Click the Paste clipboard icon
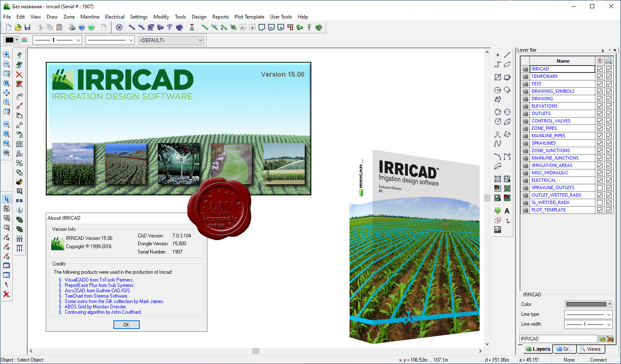The image size is (621, 364). pos(59,27)
